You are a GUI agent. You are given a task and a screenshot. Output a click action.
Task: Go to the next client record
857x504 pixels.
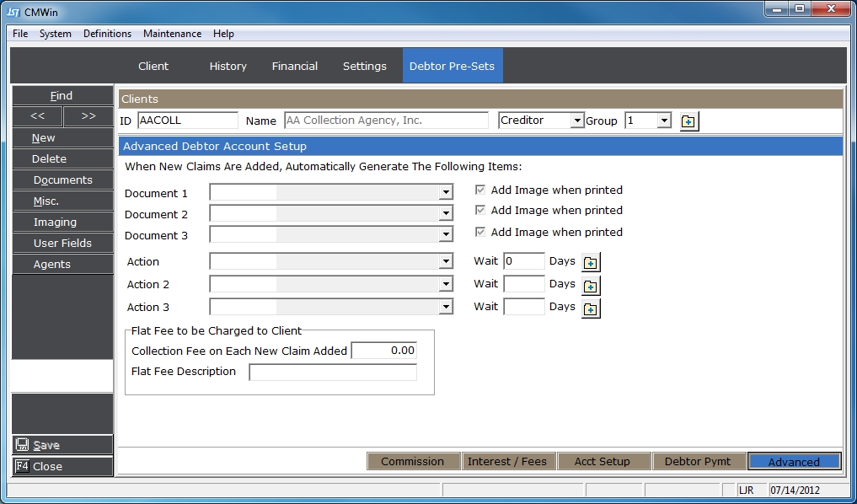click(x=88, y=116)
